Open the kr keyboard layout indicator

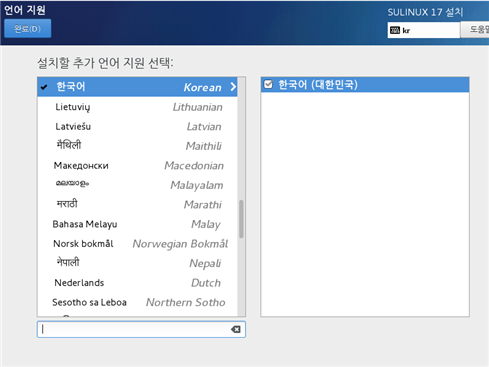(423, 30)
